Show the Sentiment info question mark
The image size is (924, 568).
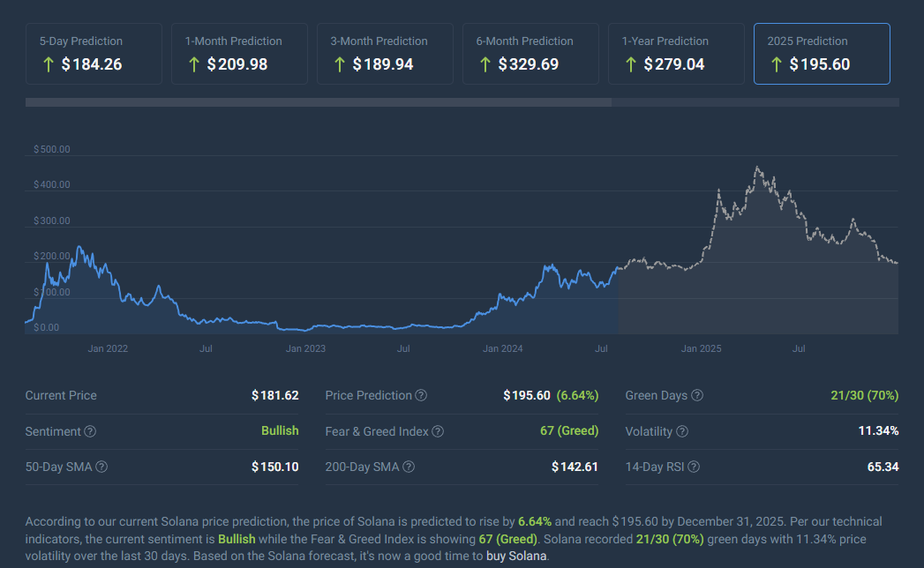pos(90,431)
